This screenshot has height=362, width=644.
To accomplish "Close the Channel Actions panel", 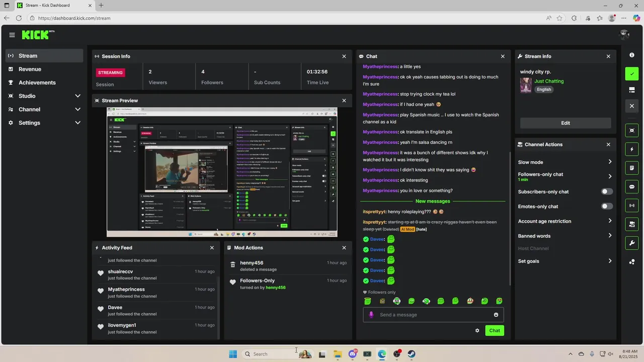I will coord(608,144).
